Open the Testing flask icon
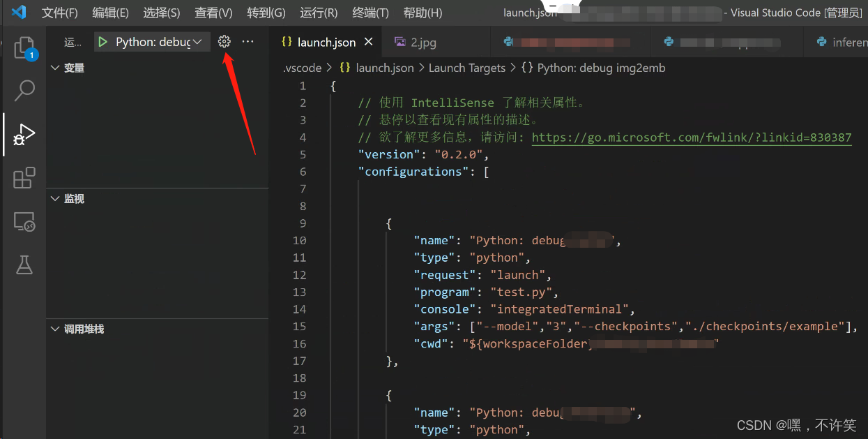The width and height of the screenshot is (868, 439). 24,265
